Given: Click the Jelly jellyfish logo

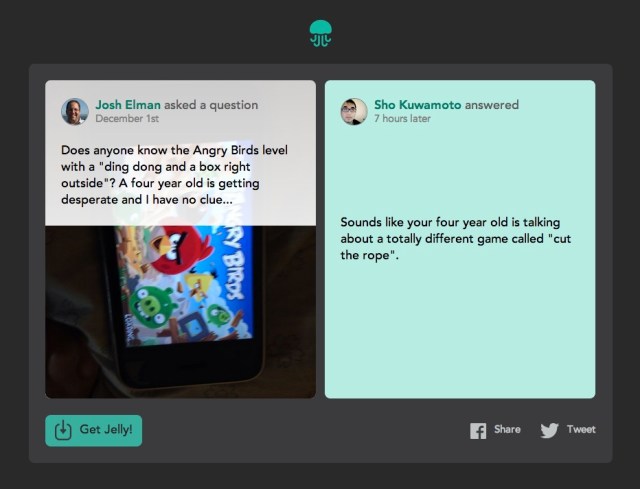Looking at the screenshot, I should point(320,33).
